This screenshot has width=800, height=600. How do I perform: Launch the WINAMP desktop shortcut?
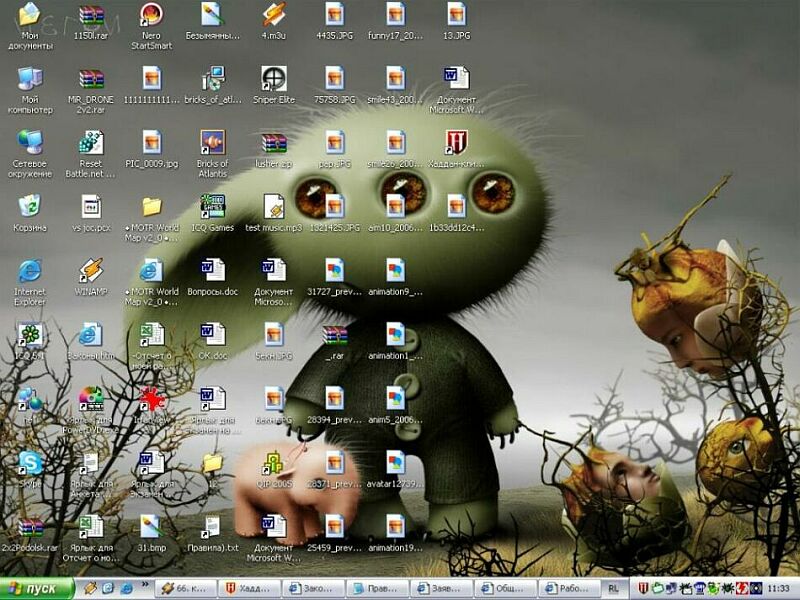[91, 271]
